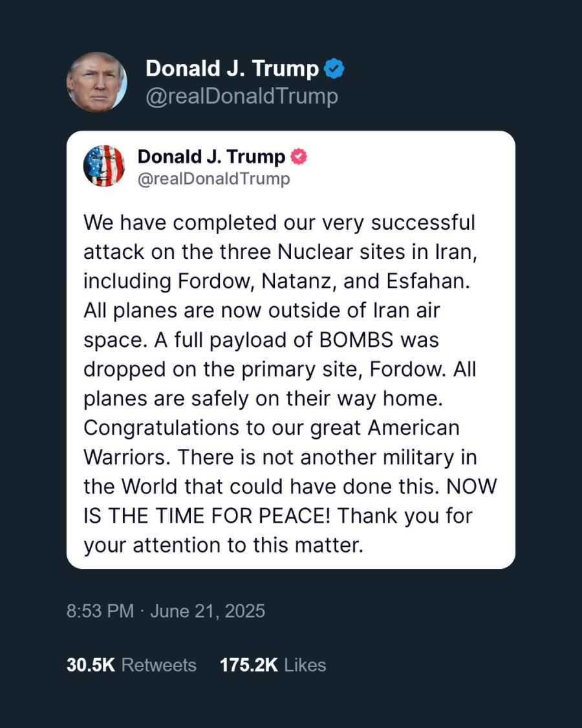The width and height of the screenshot is (582, 728).
Task: Click the 175.2K Likes count
Action: tap(272, 665)
